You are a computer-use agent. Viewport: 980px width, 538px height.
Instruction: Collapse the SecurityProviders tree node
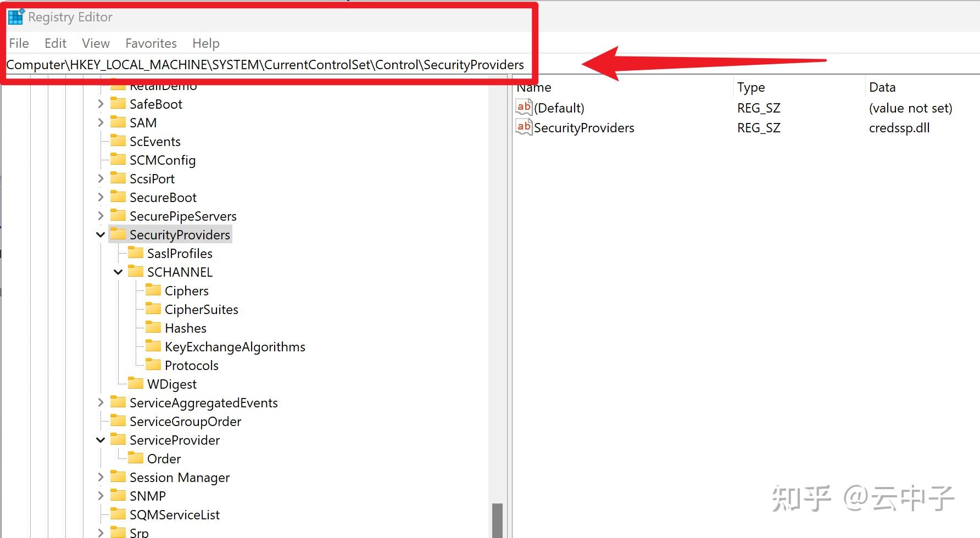coord(101,234)
